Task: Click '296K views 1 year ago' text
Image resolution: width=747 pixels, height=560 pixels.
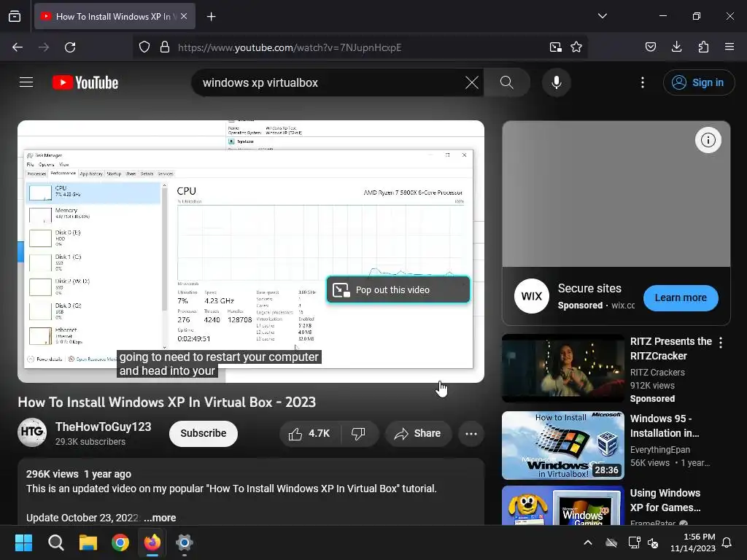Action: (79, 474)
